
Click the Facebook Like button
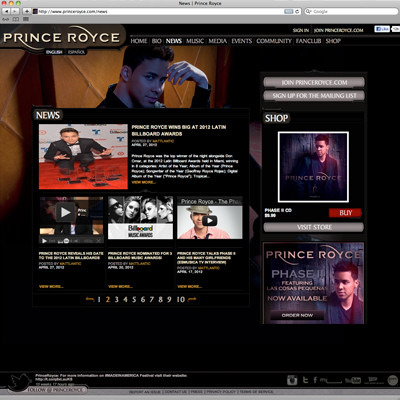tap(382, 29)
